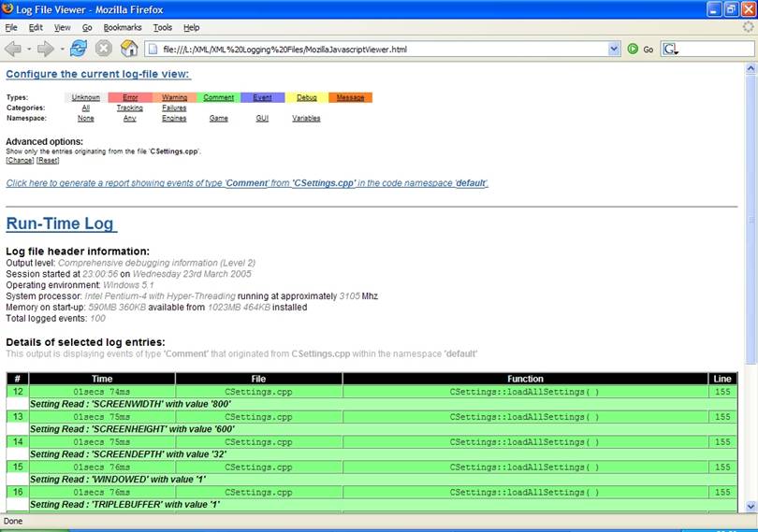Select the orange Message type filter
The image size is (758, 532).
coord(351,97)
